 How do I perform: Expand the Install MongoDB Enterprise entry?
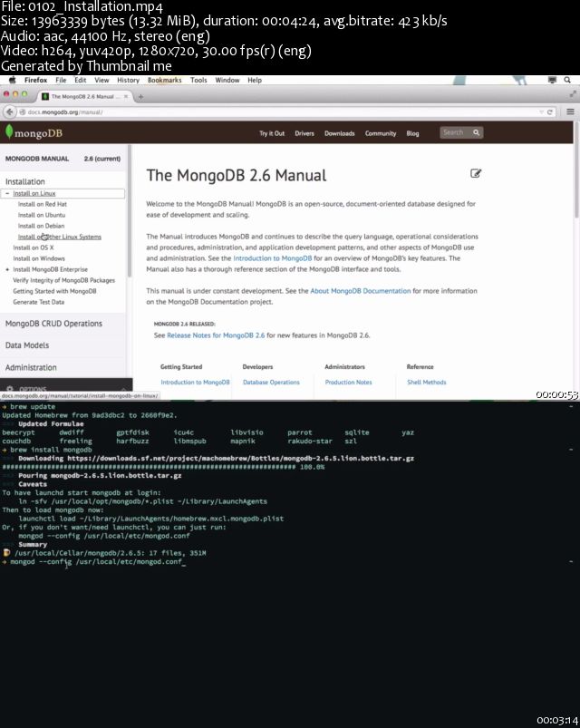click(x=7, y=269)
